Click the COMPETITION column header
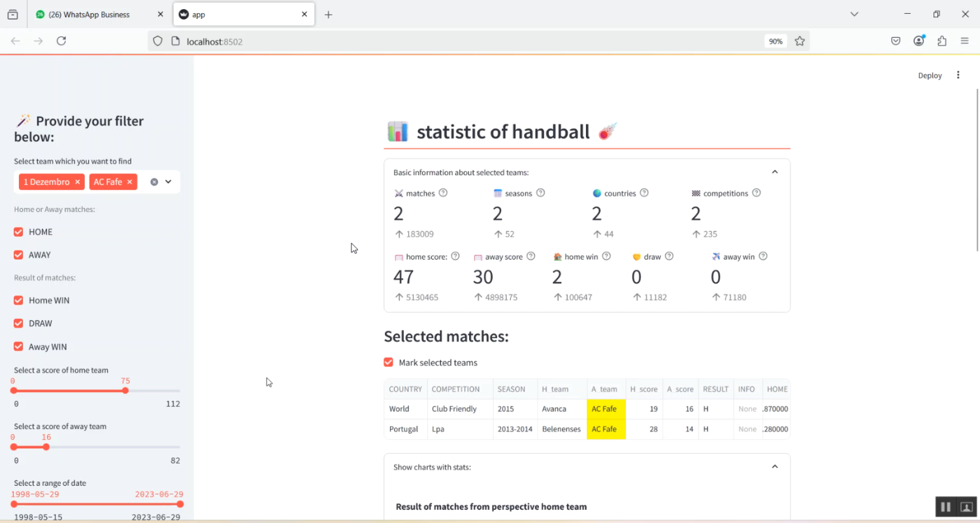The height and width of the screenshot is (523, 980). pyautogui.click(x=455, y=389)
